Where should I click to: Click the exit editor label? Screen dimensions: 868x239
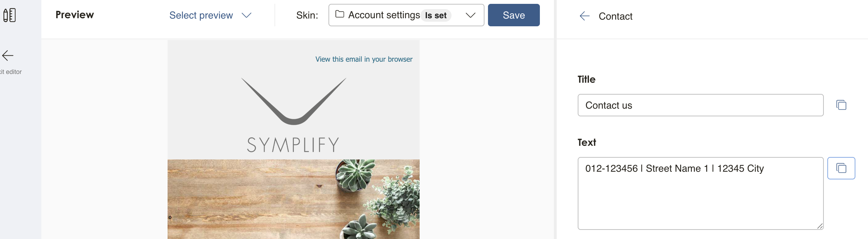[x=11, y=72]
